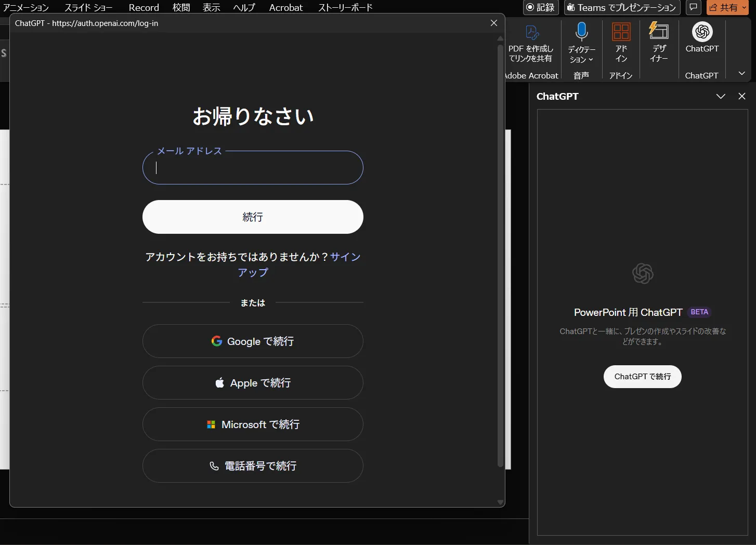Open the ヘルプ ribbon tab
This screenshot has width=756, height=545.
244,7
